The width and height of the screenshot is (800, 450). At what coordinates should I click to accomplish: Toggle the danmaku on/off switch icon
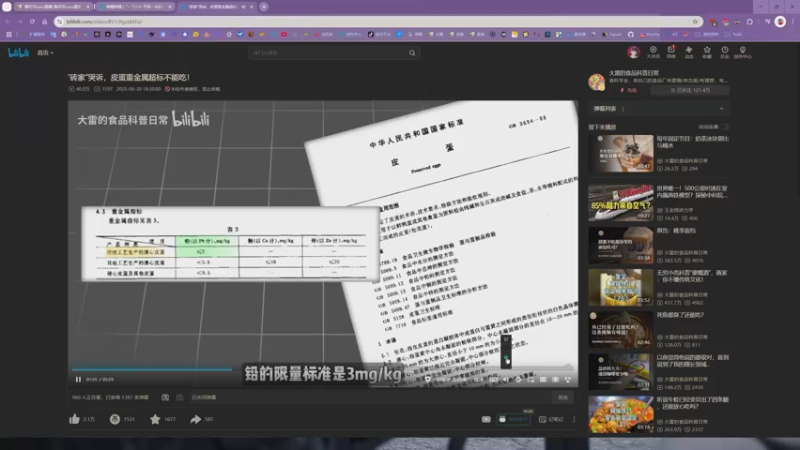[x=165, y=397]
